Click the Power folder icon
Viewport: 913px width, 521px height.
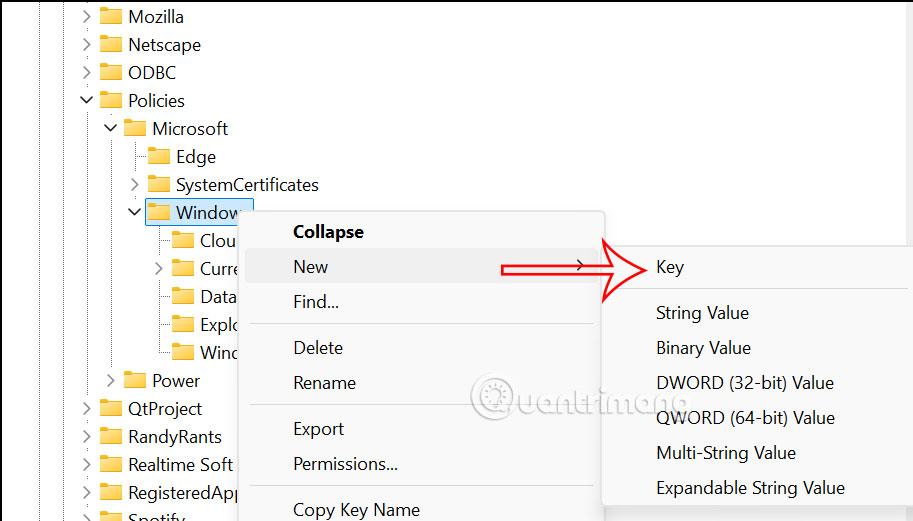(x=135, y=380)
